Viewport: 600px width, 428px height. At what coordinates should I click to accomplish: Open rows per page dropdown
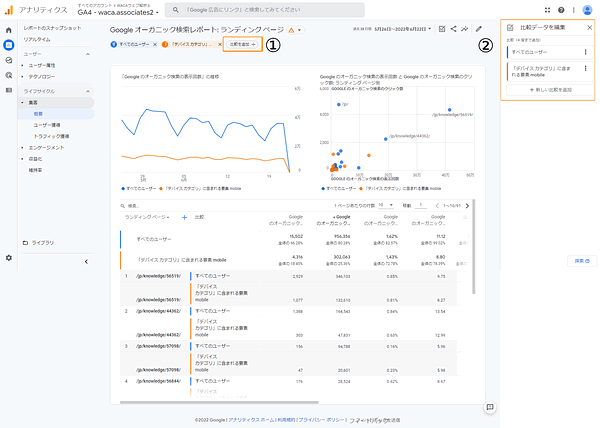(x=386, y=205)
